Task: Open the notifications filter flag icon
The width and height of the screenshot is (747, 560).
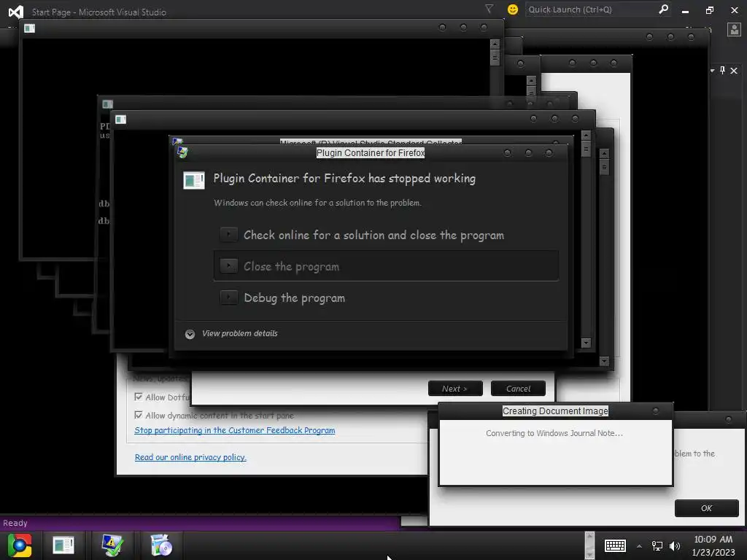Action: click(489, 9)
